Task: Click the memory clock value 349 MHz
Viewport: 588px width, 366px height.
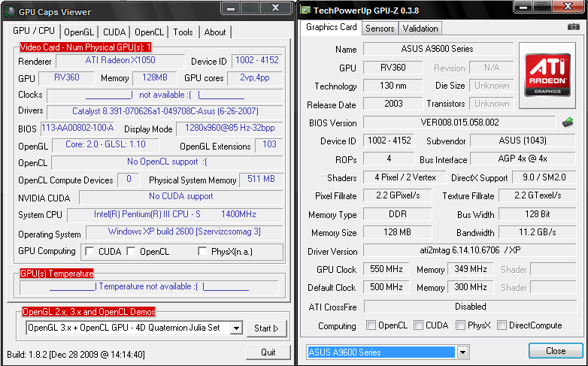Action: click(x=470, y=269)
